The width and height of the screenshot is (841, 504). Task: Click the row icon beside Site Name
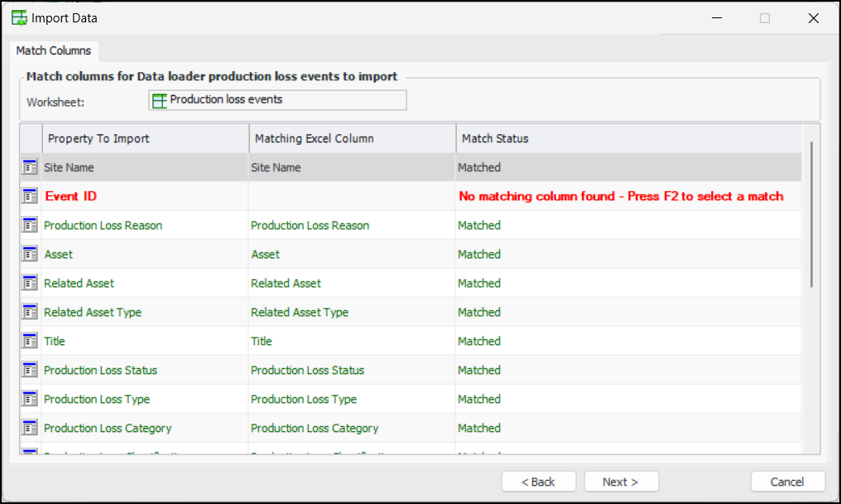(x=30, y=167)
